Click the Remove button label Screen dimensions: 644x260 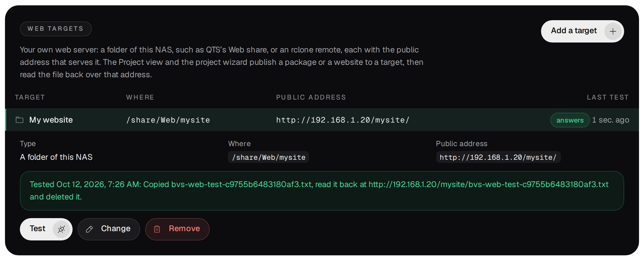[184, 229]
